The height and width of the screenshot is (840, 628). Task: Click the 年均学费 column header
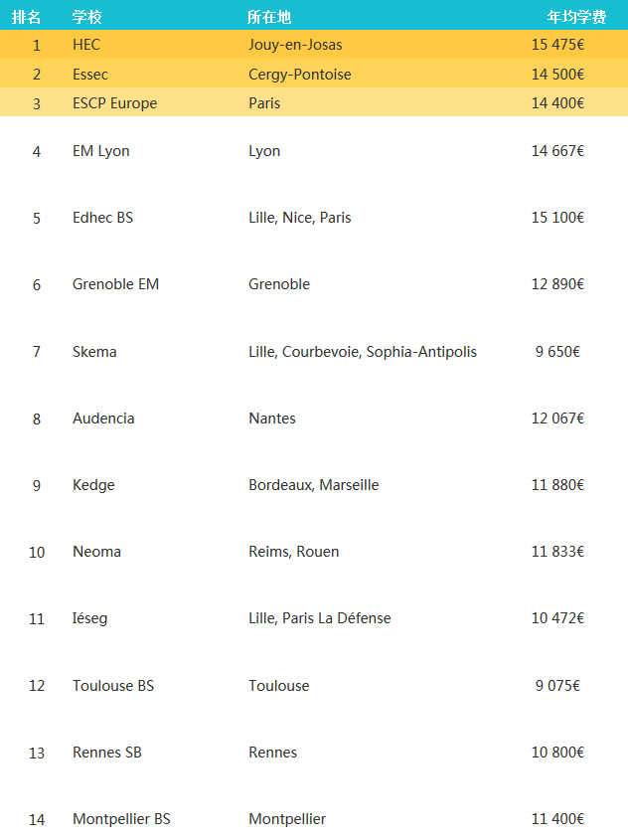[576, 17]
